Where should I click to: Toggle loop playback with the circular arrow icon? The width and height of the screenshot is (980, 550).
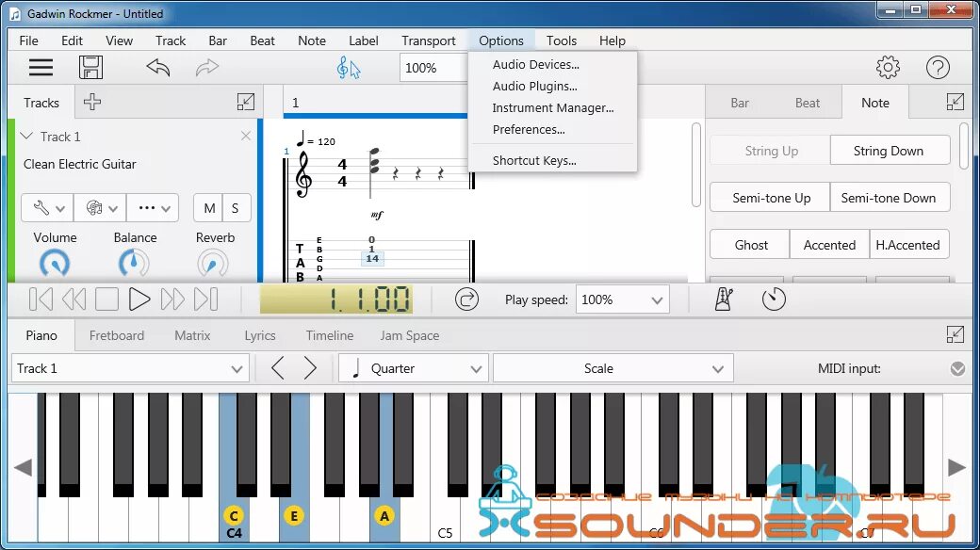point(466,299)
